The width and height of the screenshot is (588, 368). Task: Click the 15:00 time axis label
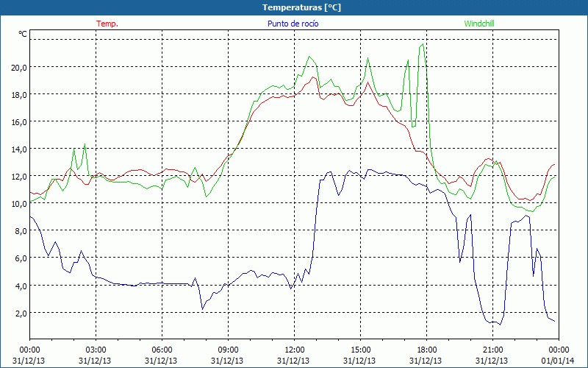click(x=360, y=350)
